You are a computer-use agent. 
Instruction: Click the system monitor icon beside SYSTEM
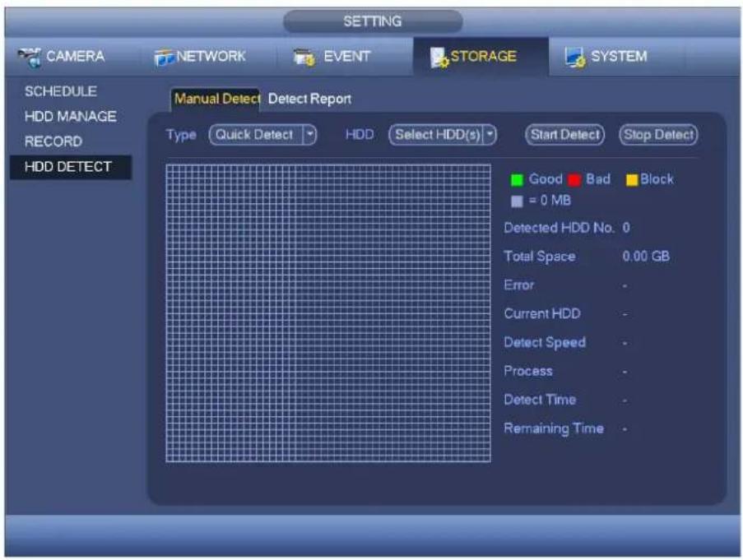click(575, 58)
